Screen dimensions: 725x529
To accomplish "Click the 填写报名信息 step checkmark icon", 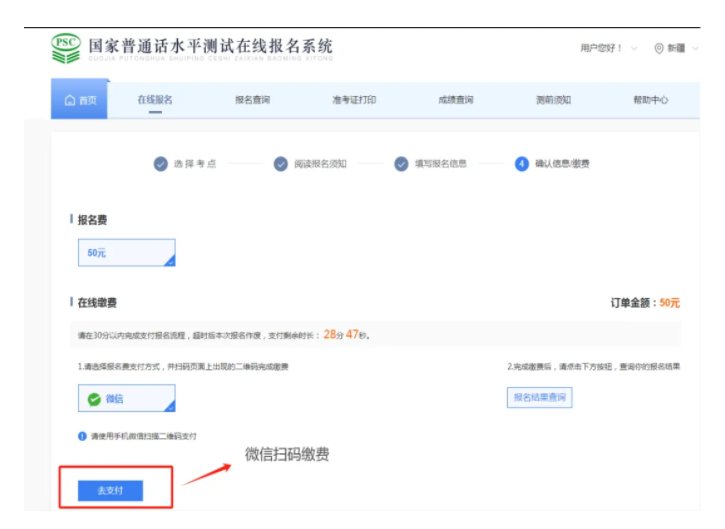I will pos(401,164).
